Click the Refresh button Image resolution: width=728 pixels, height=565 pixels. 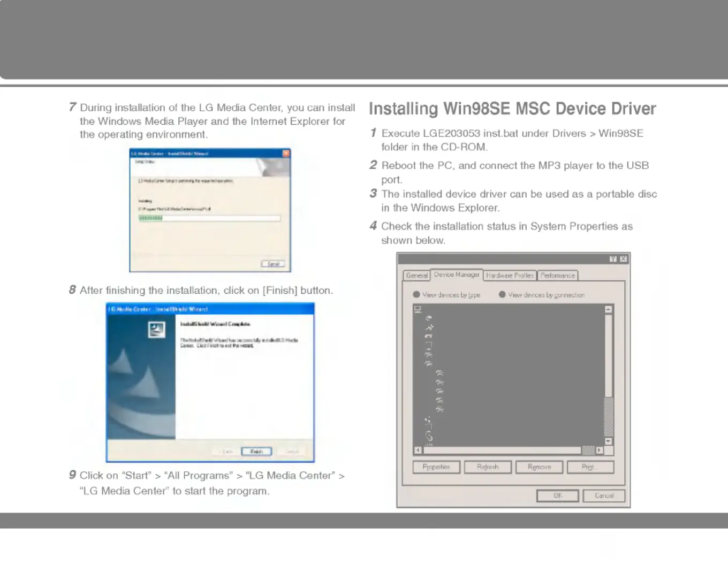click(x=488, y=467)
